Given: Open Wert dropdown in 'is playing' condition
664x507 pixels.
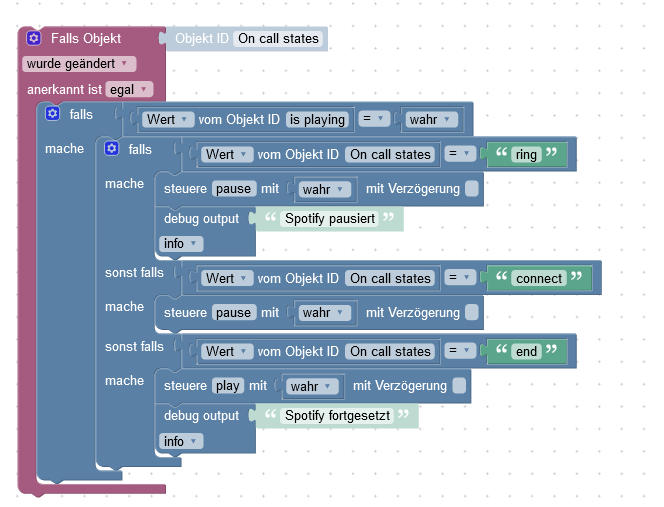Looking at the screenshot, I should tap(168, 119).
